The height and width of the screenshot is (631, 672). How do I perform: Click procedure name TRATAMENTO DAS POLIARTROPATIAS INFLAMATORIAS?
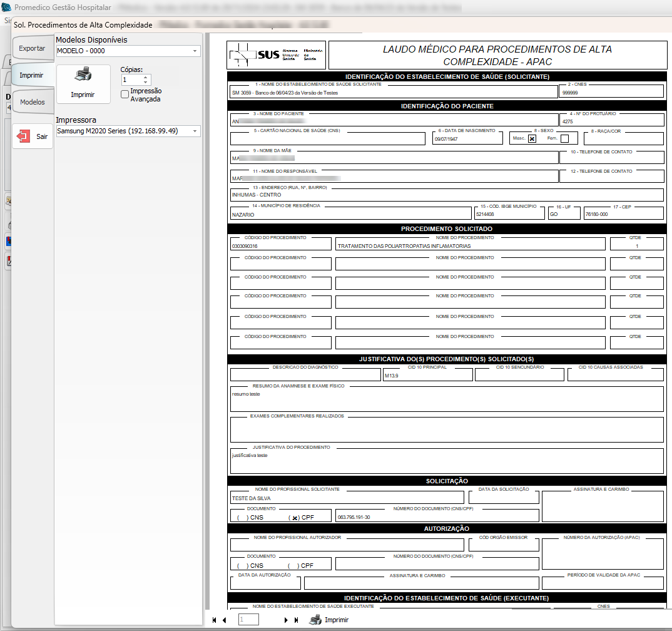click(404, 246)
